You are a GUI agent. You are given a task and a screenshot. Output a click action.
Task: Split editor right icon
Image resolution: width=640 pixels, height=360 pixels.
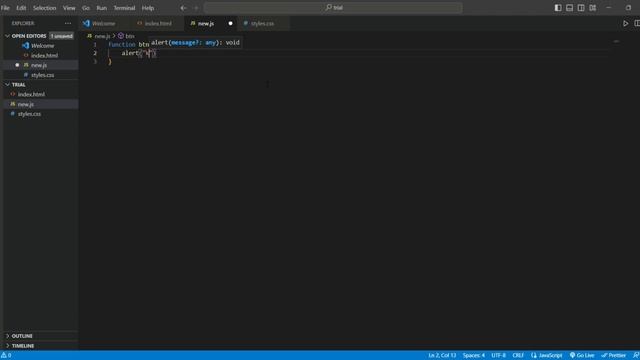tap(637, 24)
